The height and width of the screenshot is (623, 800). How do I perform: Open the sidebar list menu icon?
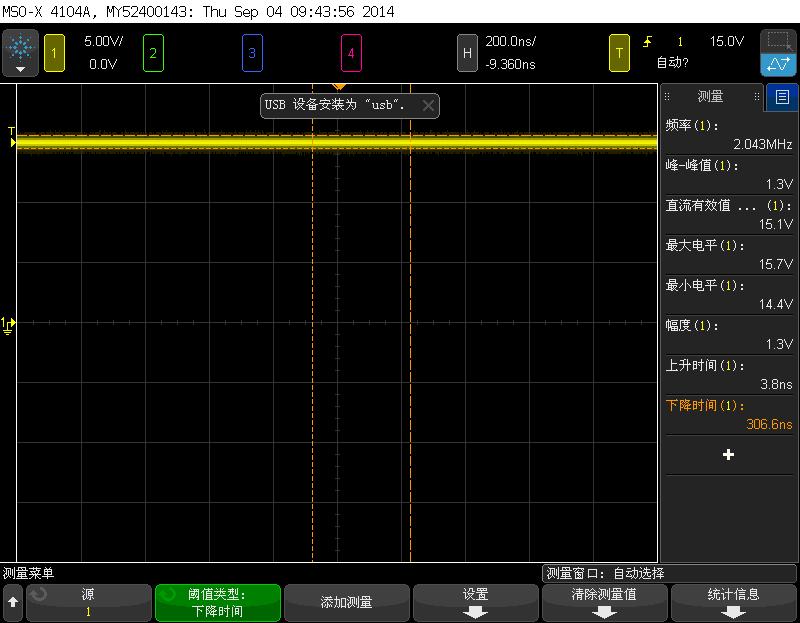click(782, 97)
